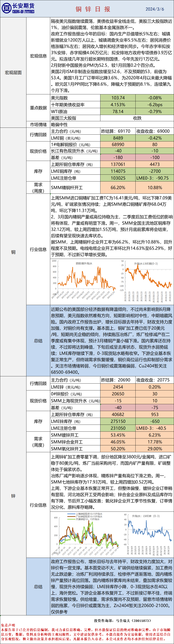Viewport: 174px width, 644px height.
Task: Click the LME锌 price 2454
Action: click(x=118, y=387)
